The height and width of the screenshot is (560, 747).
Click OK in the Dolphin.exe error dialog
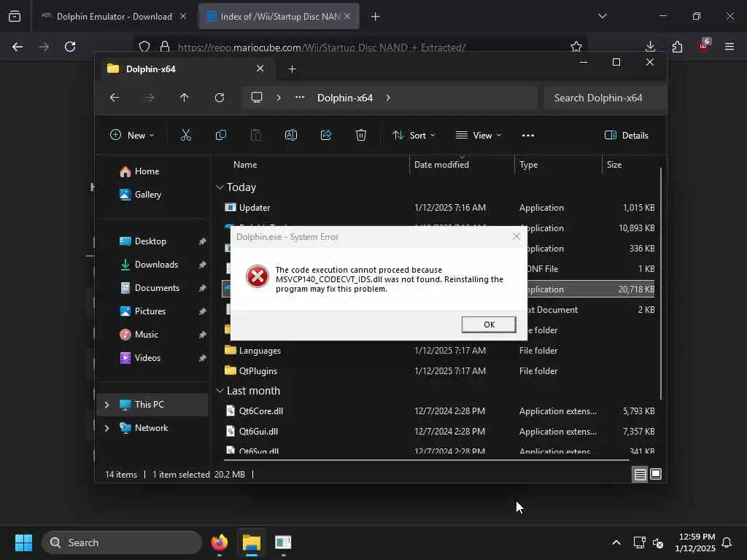(x=488, y=324)
